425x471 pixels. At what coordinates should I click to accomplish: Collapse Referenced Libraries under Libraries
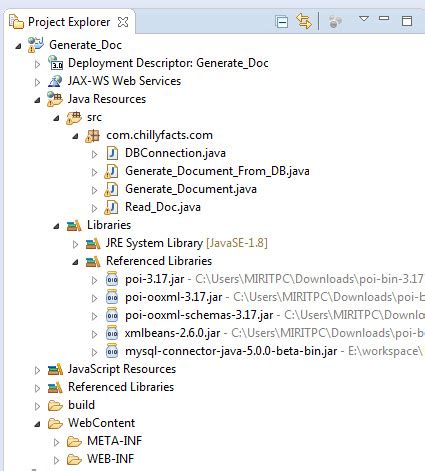coord(75,262)
